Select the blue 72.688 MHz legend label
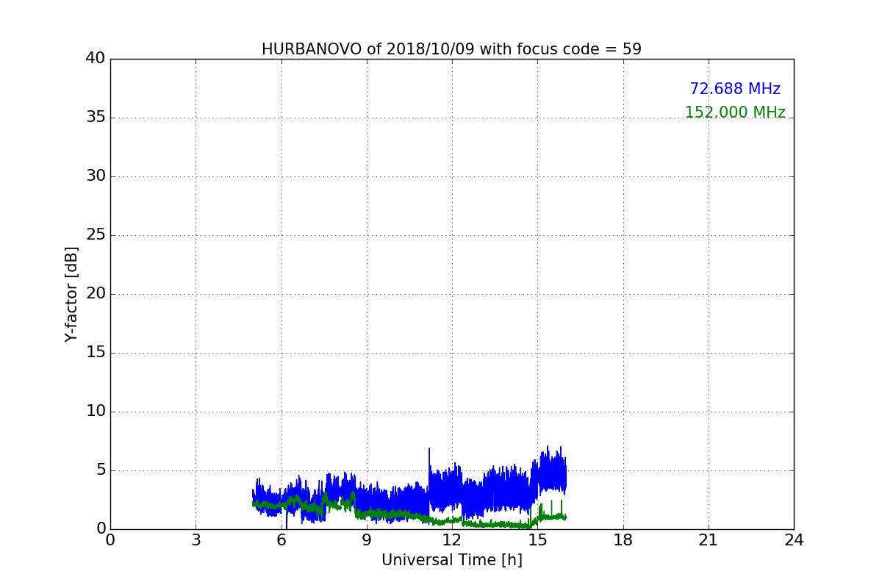The width and height of the screenshot is (882, 588). click(x=735, y=89)
